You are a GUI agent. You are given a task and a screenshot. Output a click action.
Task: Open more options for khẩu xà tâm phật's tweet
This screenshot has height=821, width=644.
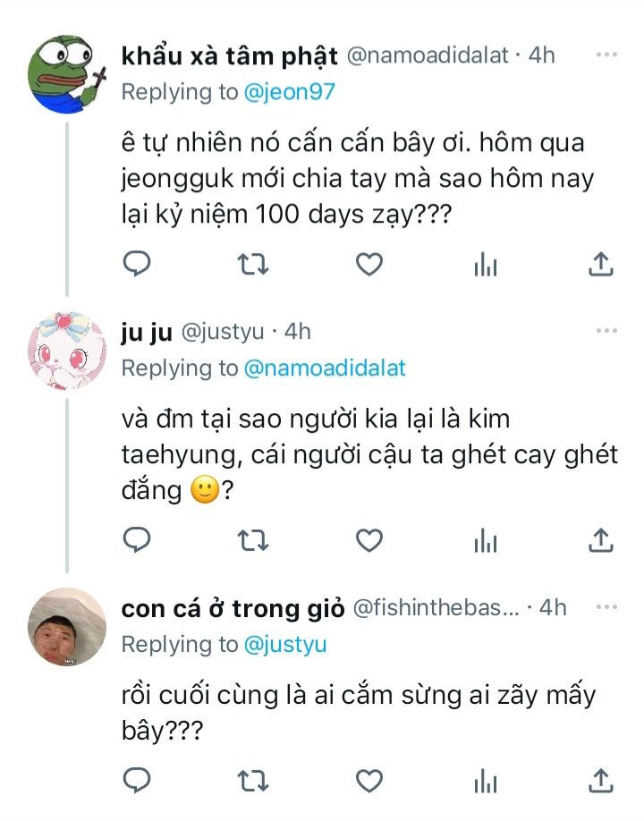[606, 55]
